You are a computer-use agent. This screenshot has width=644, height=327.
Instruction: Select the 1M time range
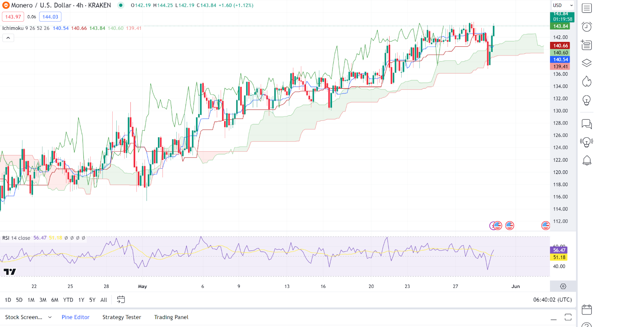pyautogui.click(x=31, y=300)
